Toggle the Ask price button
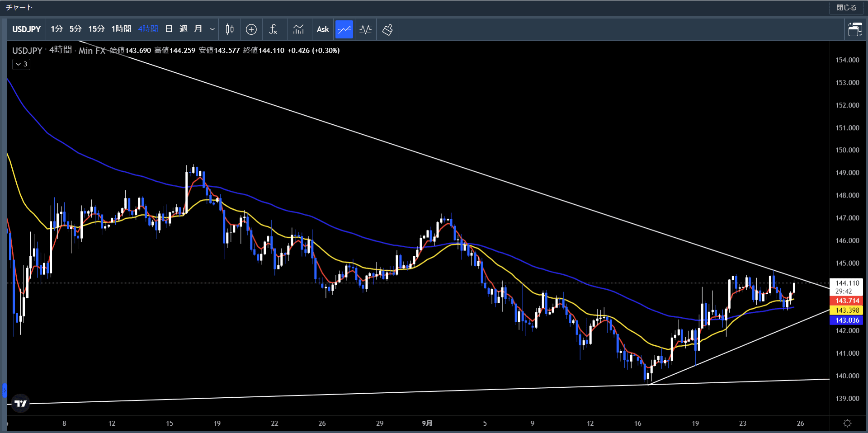This screenshot has height=433, width=868. 323,29
